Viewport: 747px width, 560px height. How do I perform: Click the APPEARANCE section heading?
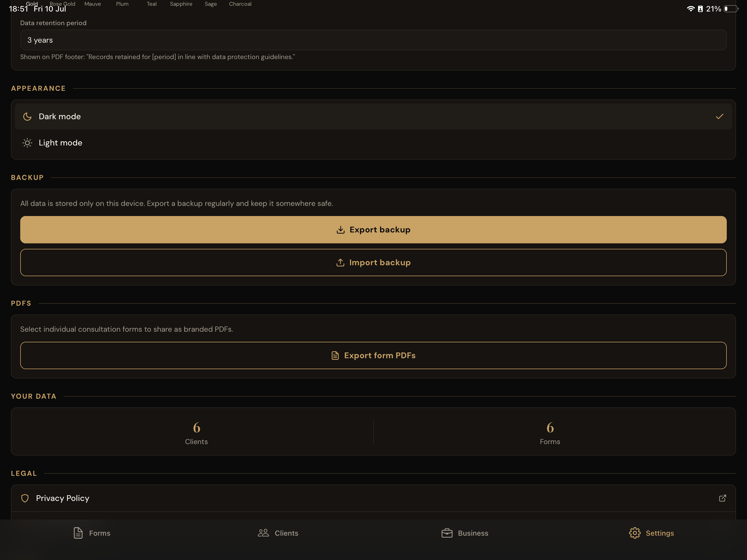pos(38,89)
